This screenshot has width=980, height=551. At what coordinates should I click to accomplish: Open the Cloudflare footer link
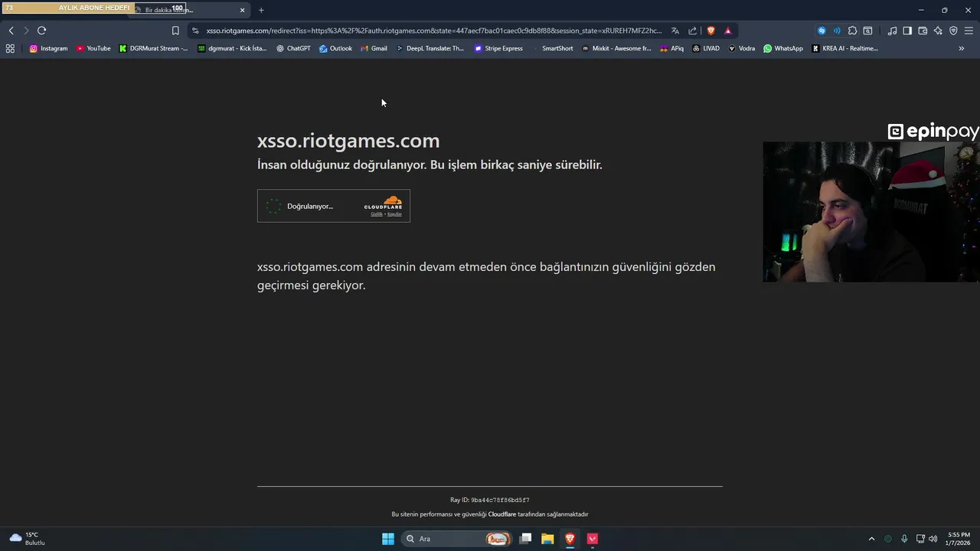(x=502, y=514)
